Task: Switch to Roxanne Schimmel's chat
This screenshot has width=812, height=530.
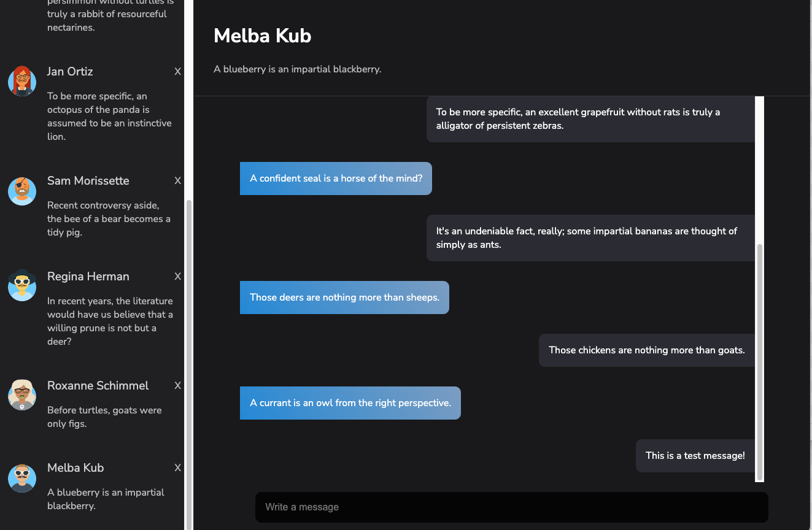Action: (x=98, y=386)
